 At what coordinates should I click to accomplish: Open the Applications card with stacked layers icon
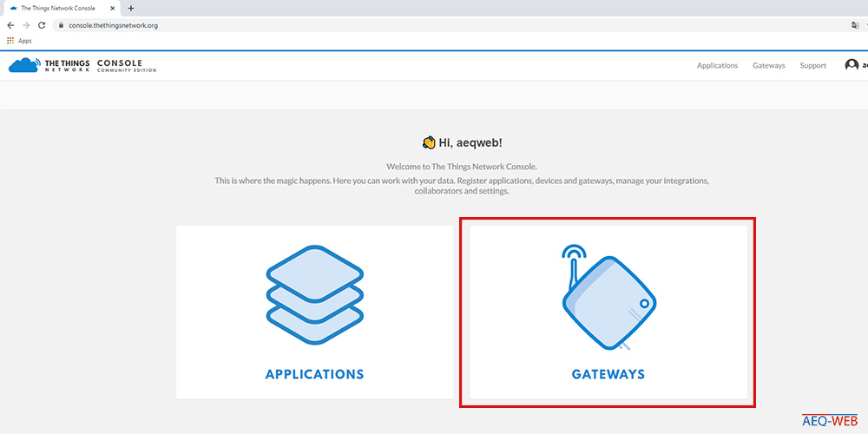(315, 312)
